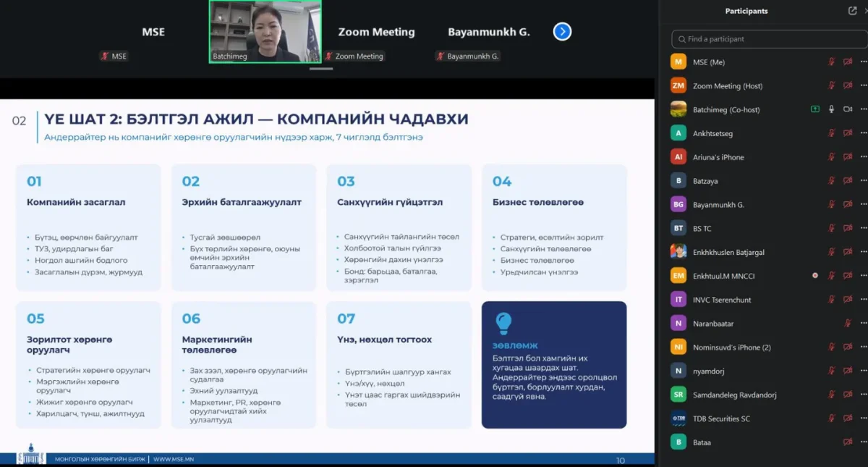
Task: Click the Participants panel title
Action: [x=746, y=11]
